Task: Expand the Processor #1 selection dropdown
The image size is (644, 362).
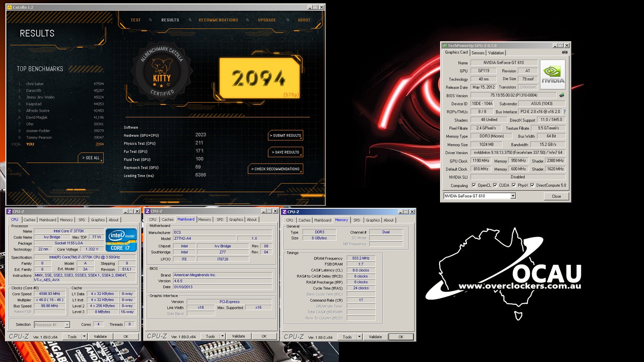Action: (67, 325)
